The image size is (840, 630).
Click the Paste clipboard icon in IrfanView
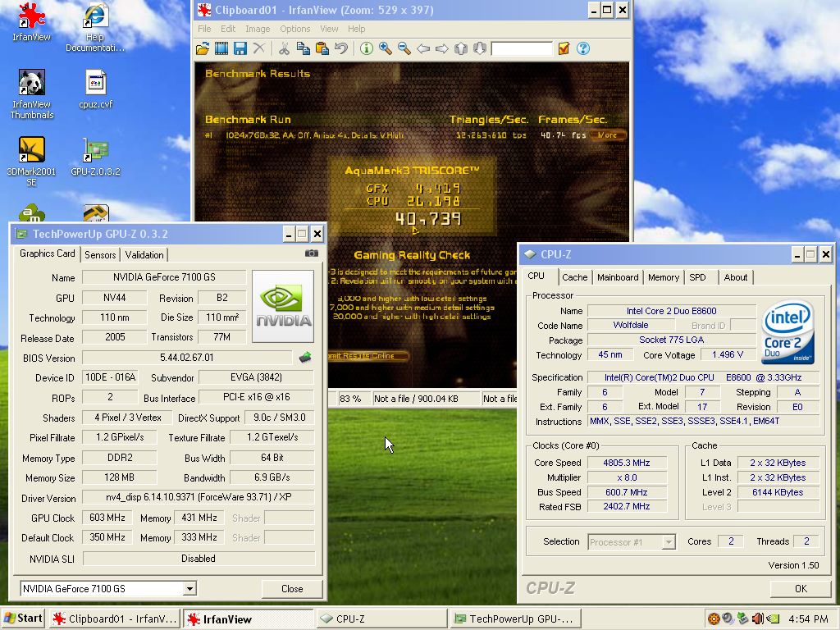[322, 48]
